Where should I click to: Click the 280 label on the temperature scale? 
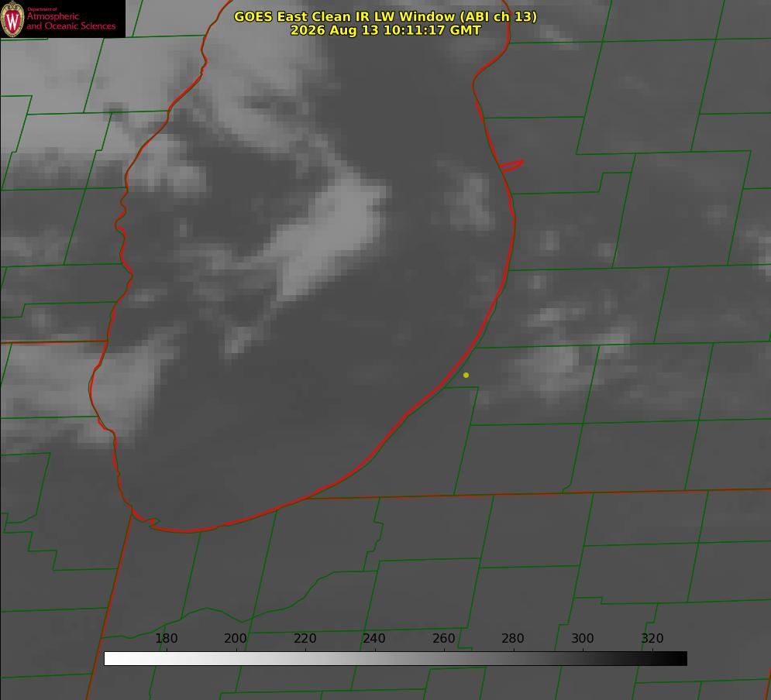point(513,638)
